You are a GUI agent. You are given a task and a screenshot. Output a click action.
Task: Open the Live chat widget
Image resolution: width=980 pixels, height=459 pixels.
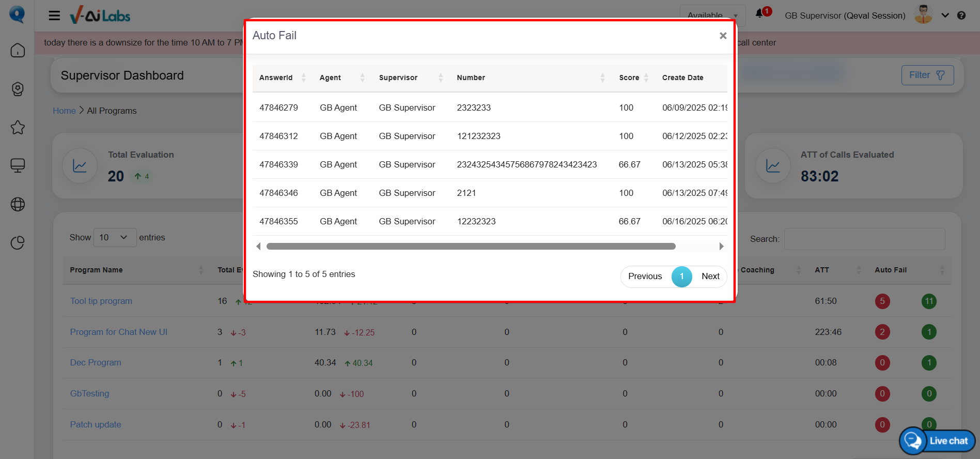click(938, 441)
